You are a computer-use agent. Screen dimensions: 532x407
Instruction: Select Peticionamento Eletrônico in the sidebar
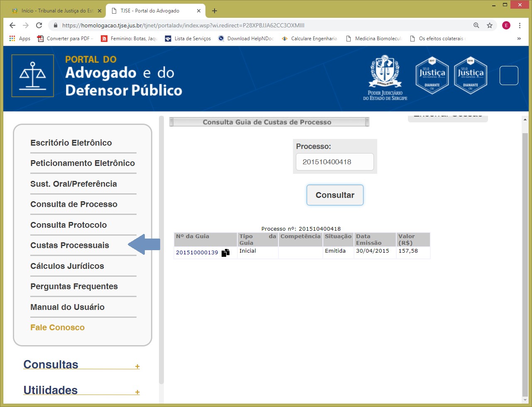(x=83, y=163)
